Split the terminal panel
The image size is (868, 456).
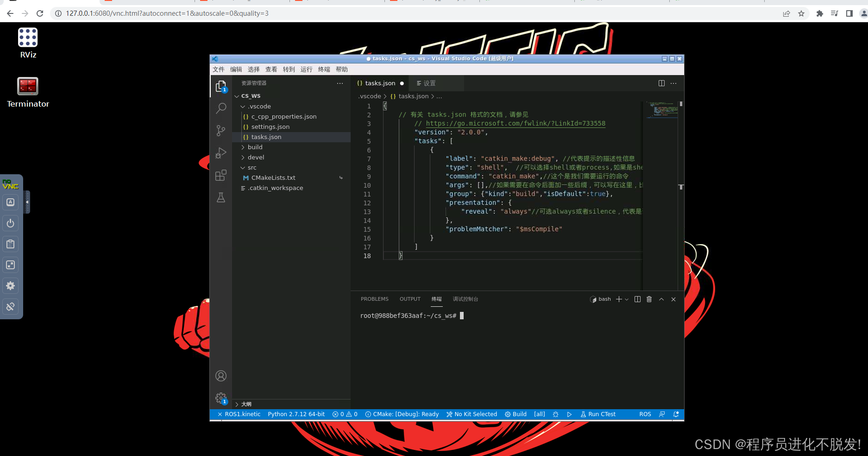point(637,299)
